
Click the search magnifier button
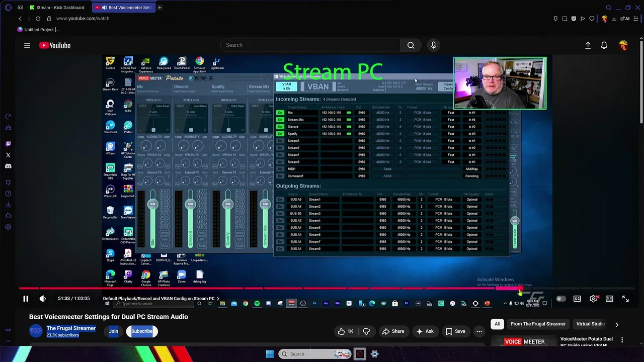(x=411, y=45)
